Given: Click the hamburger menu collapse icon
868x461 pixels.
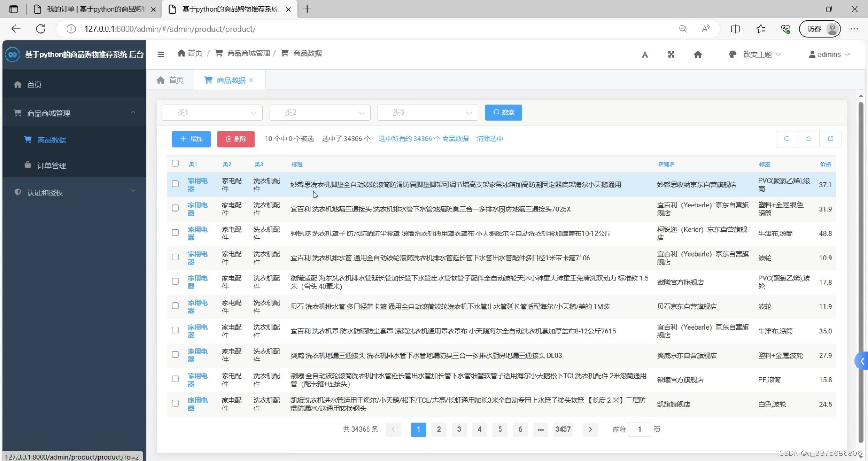Looking at the screenshot, I should [x=161, y=54].
